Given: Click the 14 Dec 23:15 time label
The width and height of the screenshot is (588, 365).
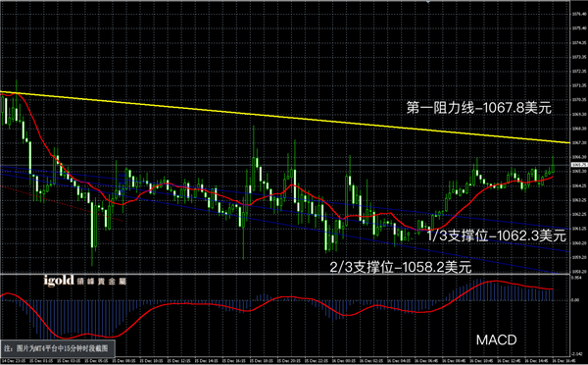Looking at the screenshot, I should click(13, 361).
